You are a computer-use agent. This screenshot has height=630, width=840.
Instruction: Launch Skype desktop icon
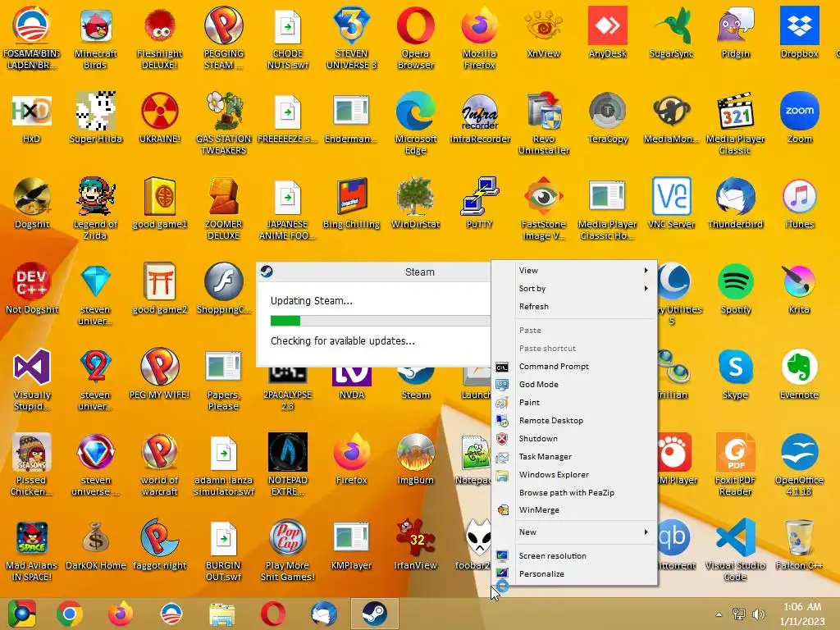coord(736,374)
